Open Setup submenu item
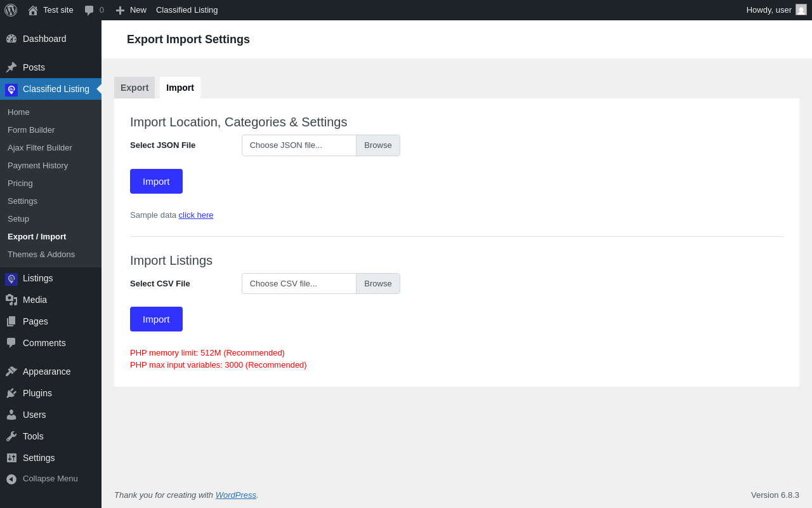 [18, 219]
